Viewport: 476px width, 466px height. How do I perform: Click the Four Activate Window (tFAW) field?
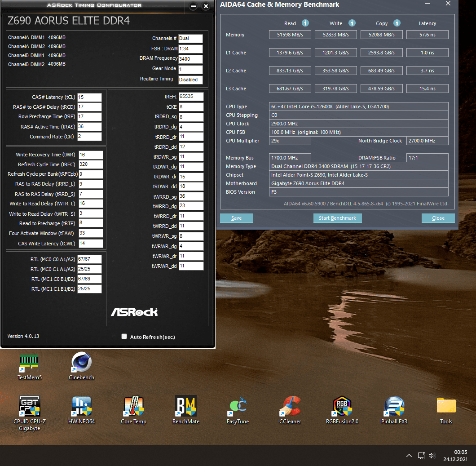point(91,233)
